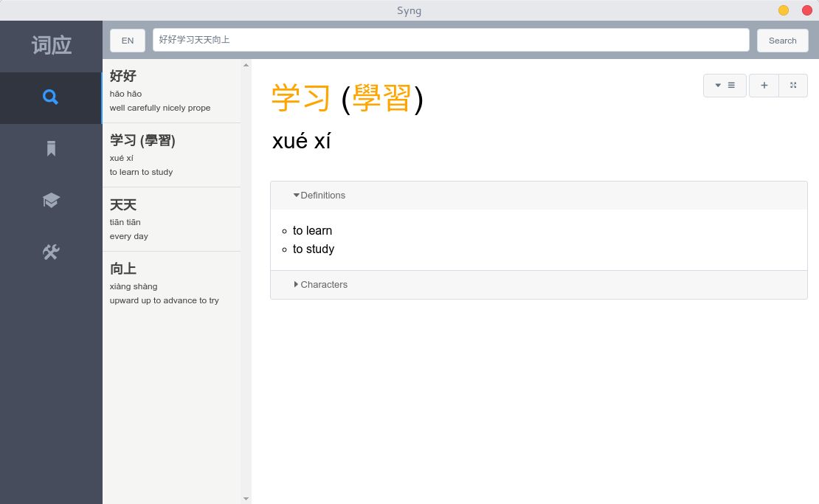
Task: Open the list dropdown menu button
Action: pos(725,86)
